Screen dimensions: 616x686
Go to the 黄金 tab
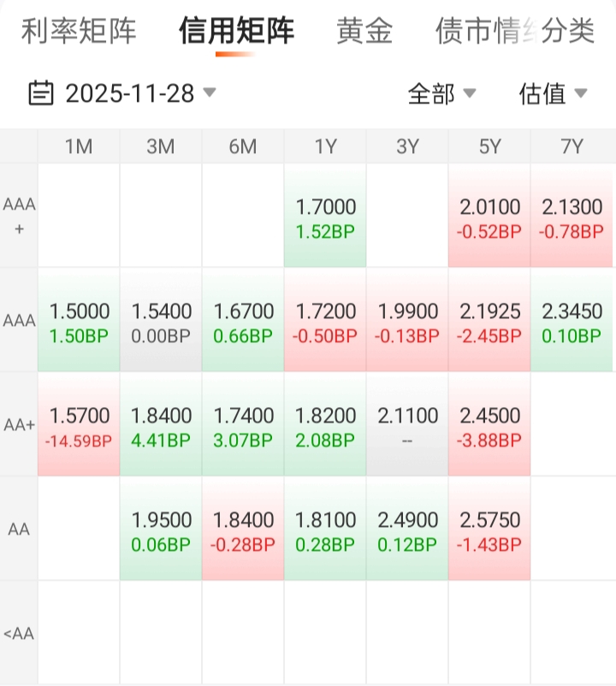click(x=364, y=32)
